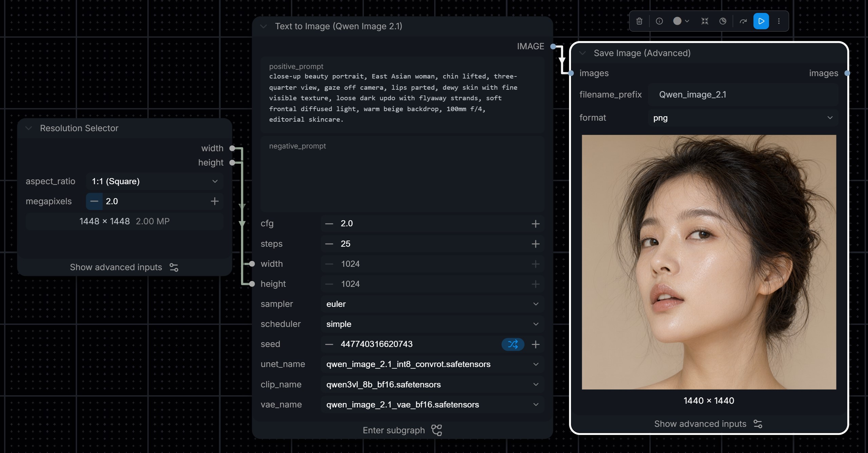Viewport: 868px width, 453px height.
Task: Show advanced inputs on Save Image node
Action: (x=708, y=424)
